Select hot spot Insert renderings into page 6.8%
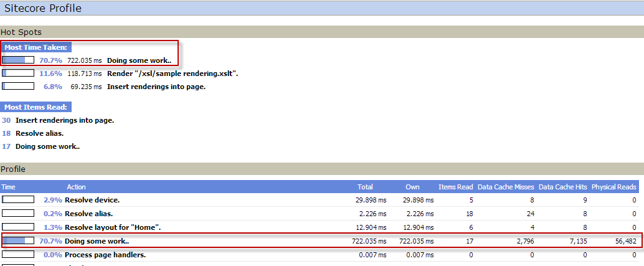Screen dimensions: 644x266 156,87
